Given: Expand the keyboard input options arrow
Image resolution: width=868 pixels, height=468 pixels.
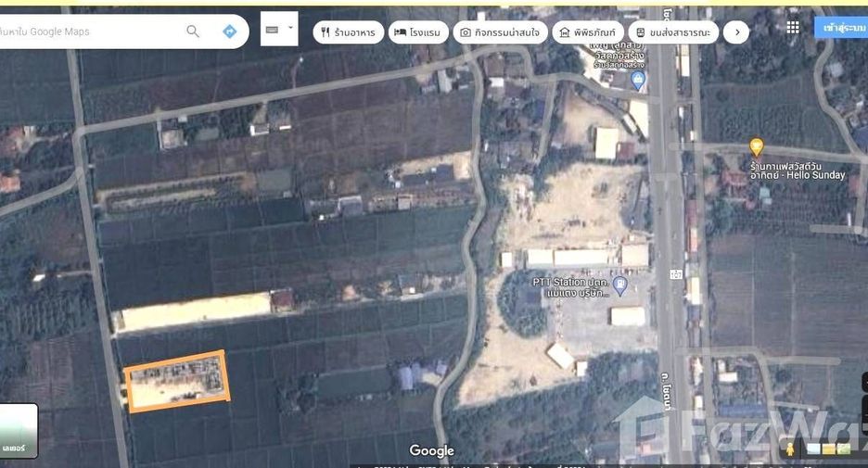Looking at the screenshot, I should (290, 28).
